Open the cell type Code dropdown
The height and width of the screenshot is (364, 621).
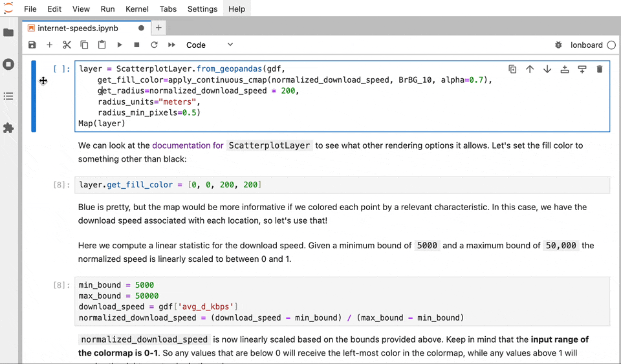click(x=209, y=45)
